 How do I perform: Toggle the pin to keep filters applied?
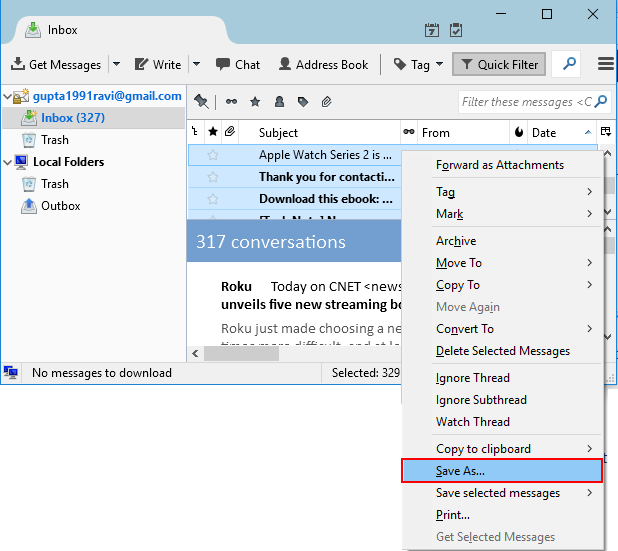pyautogui.click(x=201, y=101)
